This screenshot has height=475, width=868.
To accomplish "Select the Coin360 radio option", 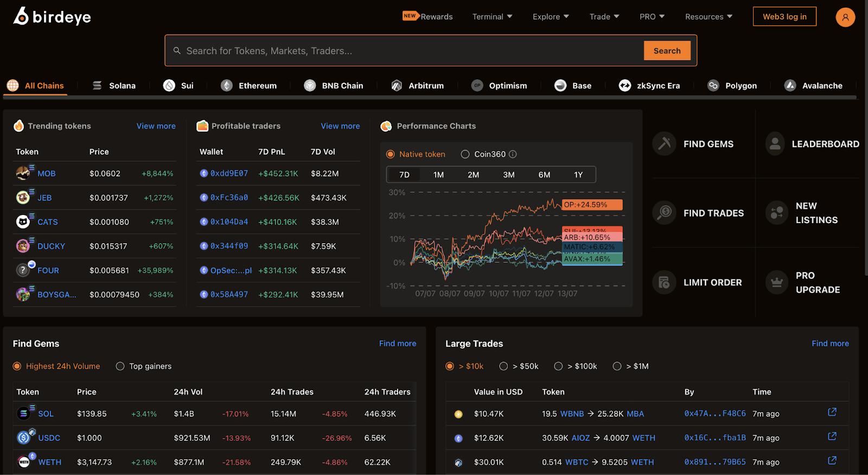I will (465, 154).
